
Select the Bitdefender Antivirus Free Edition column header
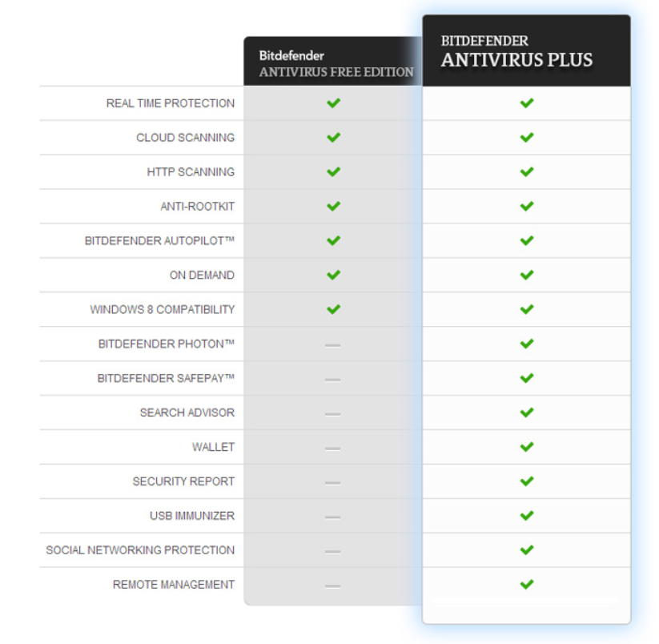click(x=333, y=62)
